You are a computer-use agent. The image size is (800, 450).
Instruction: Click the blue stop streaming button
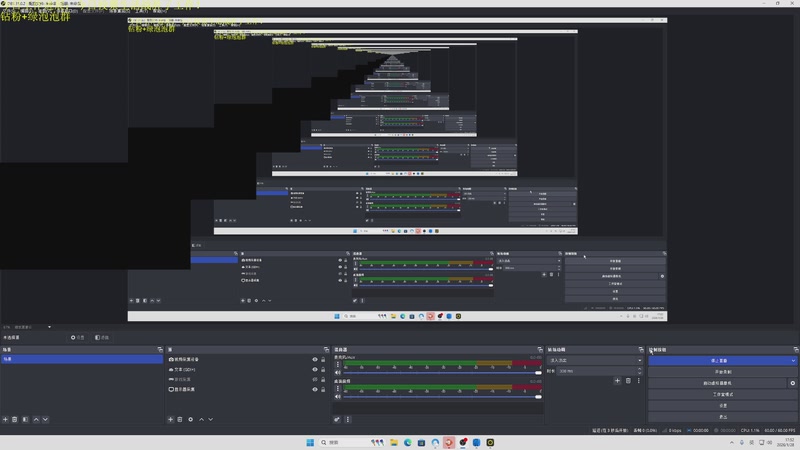click(x=719, y=361)
